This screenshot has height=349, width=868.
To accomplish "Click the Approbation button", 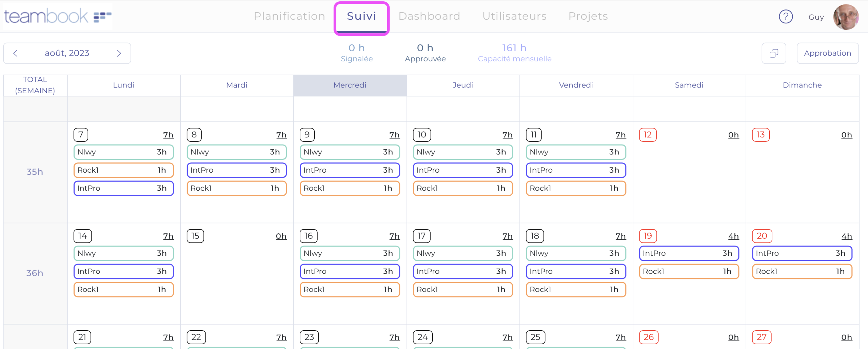I will (828, 53).
